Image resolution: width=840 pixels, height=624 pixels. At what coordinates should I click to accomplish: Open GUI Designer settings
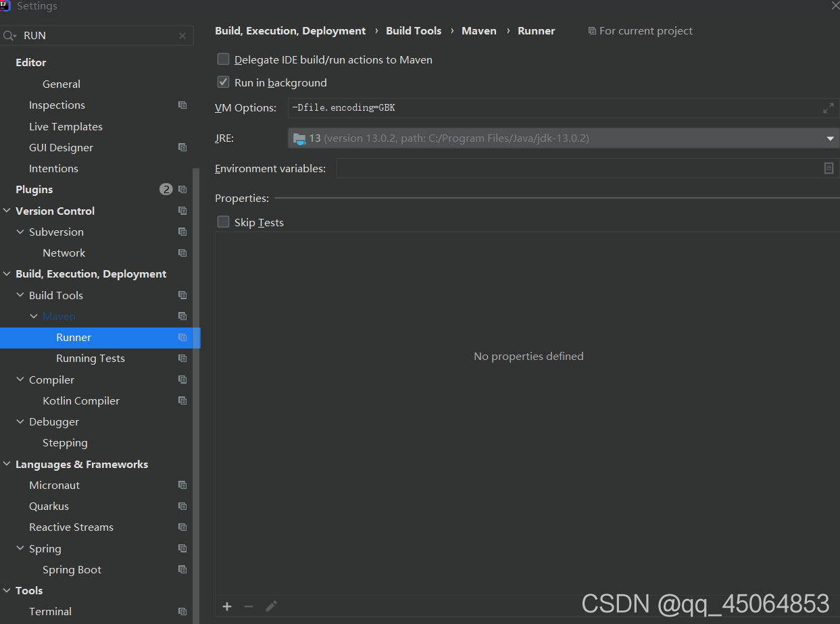[x=61, y=147]
